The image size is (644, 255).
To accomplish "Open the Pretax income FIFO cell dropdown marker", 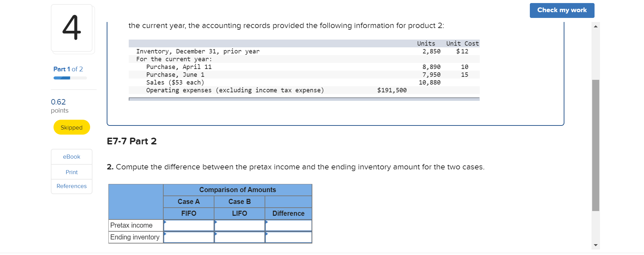I will [x=166, y=223].
